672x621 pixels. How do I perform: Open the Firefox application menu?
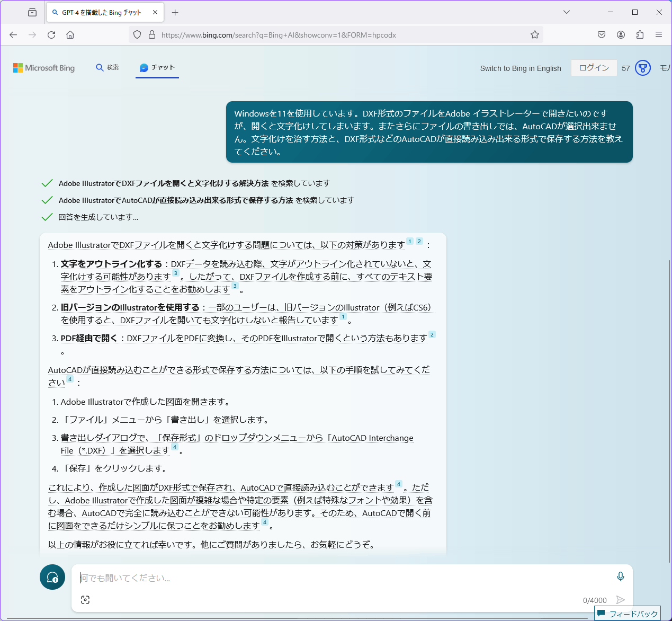pos(659,35)
